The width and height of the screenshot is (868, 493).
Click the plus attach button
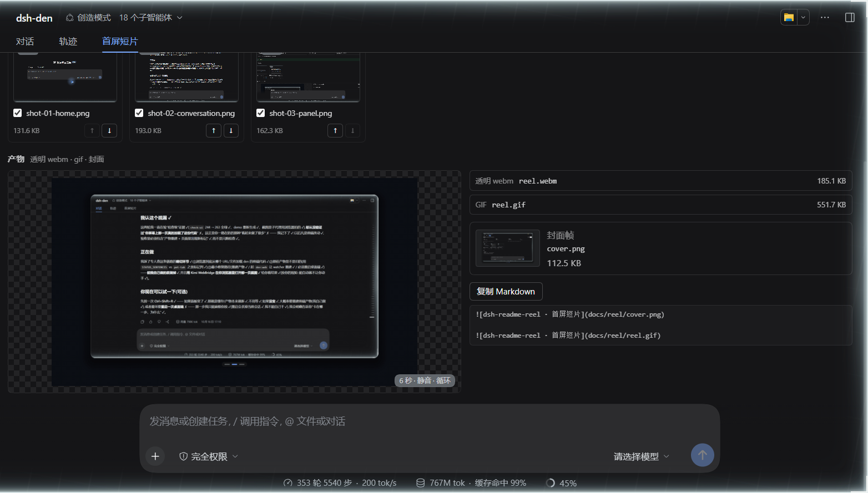155,456
